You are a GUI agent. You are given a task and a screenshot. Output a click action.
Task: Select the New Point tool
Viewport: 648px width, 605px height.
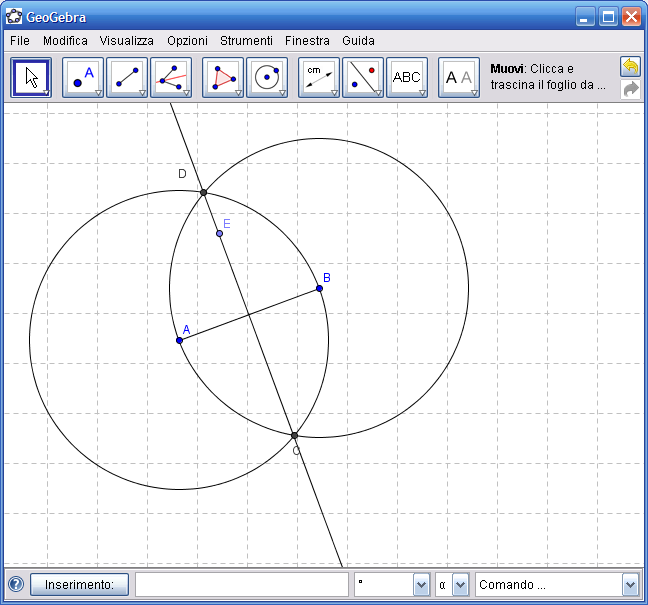83,77
